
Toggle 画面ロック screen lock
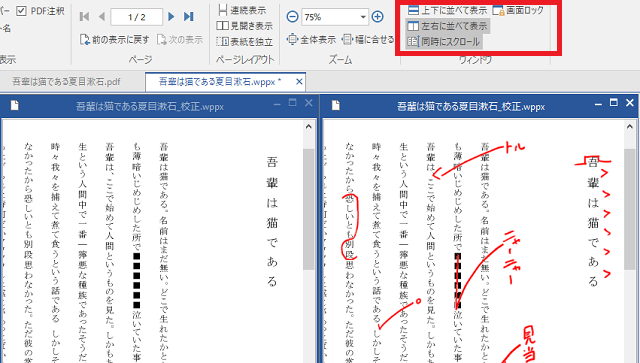(518, 10)
